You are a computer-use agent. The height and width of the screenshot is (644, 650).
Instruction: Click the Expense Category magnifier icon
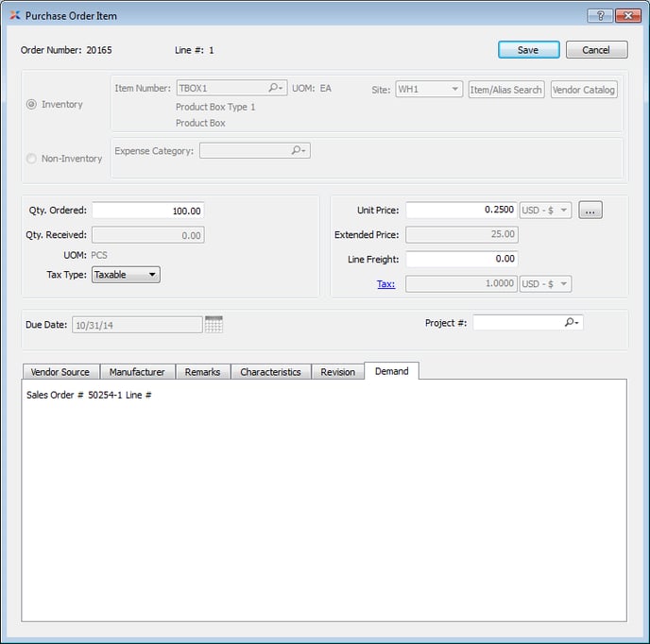pos(299,150)
